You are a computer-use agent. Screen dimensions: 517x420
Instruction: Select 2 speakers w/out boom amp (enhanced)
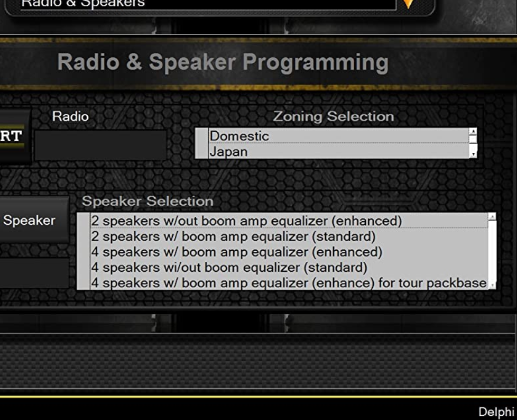click(246, 221)
